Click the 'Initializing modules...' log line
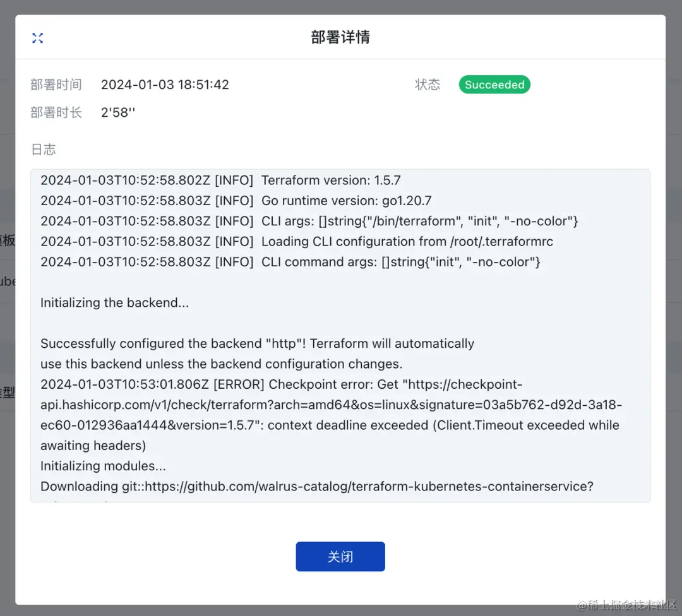The image size is (682, 616). click(x=103, y=466)
